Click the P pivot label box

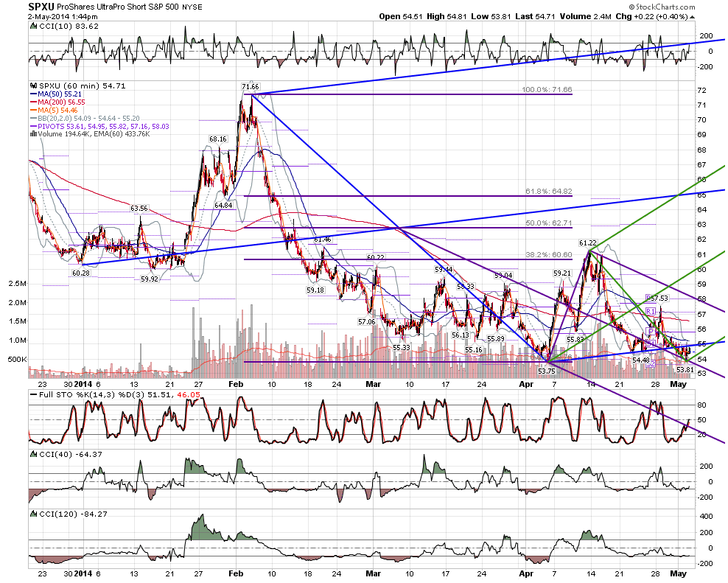[x=651, y=331]
